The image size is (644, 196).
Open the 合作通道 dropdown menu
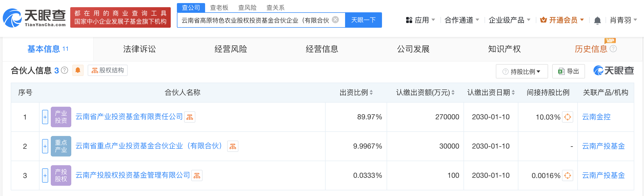[x=462, y=20]
